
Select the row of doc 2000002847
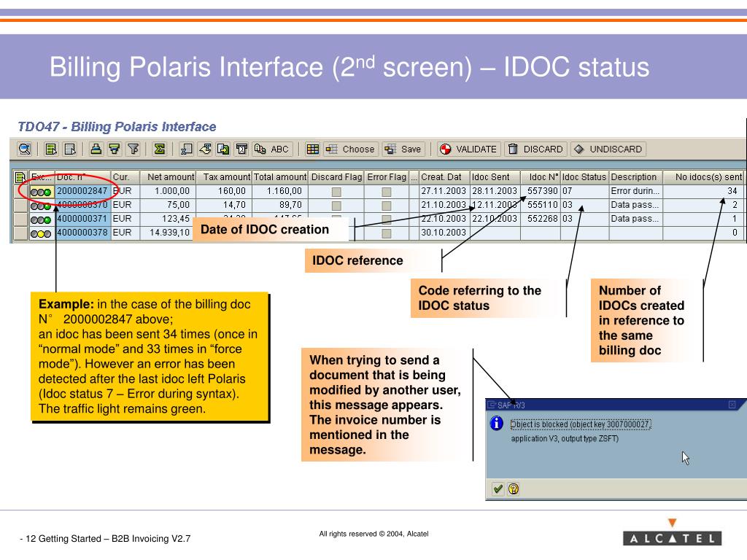point(20,192)
